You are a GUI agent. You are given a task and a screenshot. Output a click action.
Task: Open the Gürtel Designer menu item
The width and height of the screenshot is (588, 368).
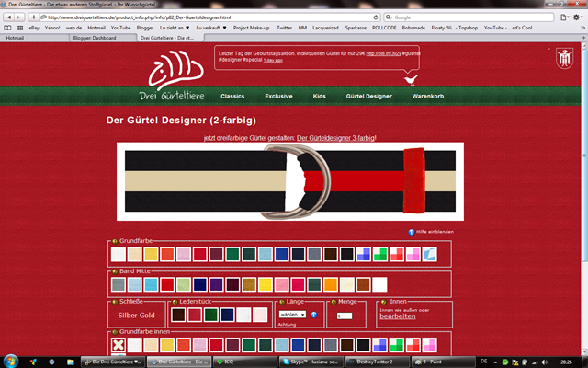click(x=369, y=96)
